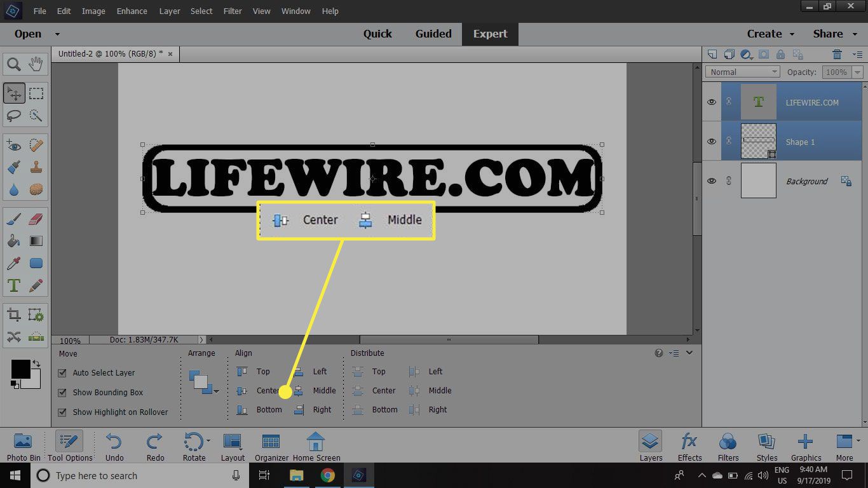Select the Zoom tool
The height and width of the screenshot is (488, 868).
[x=14, y=64]
